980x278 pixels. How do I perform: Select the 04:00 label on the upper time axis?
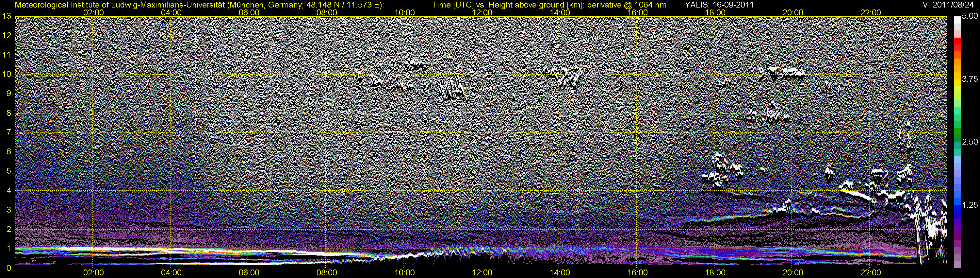[171, 12]
